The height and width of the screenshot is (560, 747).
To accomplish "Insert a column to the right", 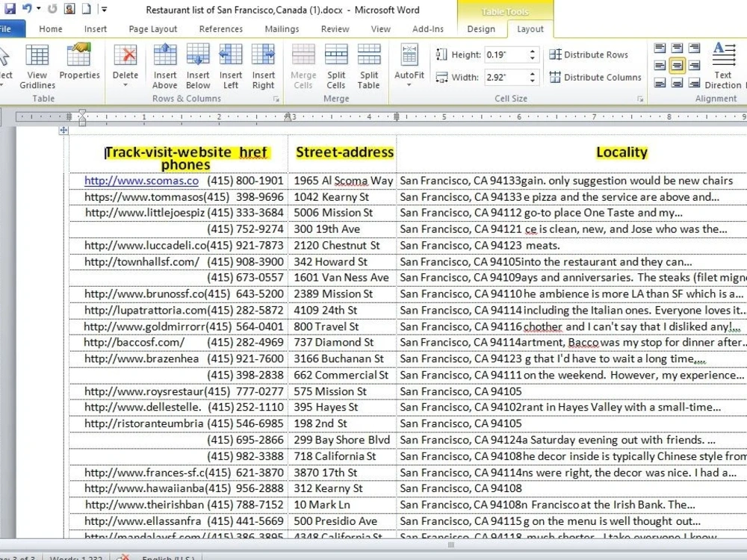I will pos(263,66).
